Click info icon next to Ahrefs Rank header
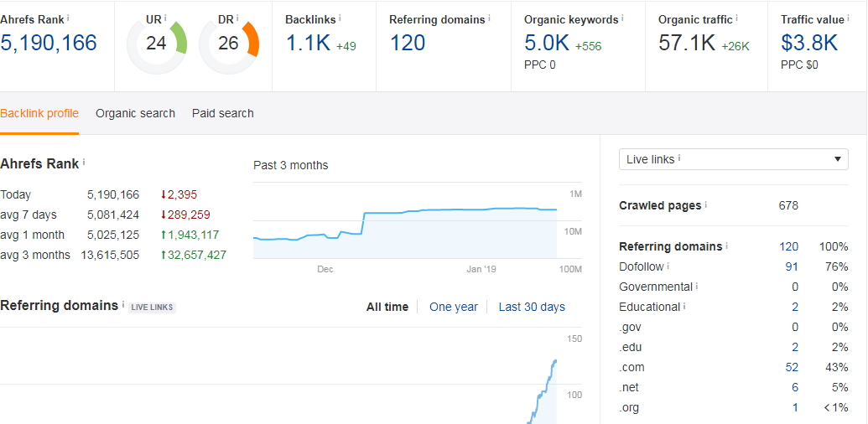 [68, 18]
